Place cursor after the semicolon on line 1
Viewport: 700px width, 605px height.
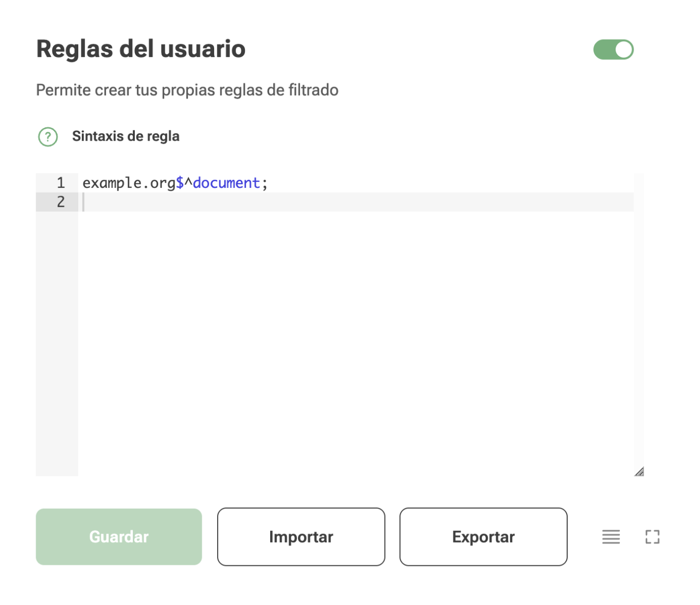coord(269,183)
